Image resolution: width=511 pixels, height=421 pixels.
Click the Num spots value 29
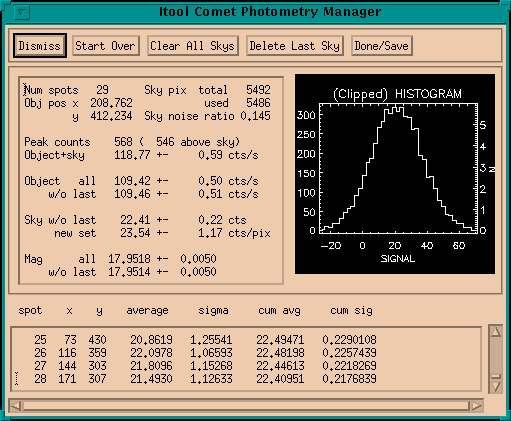pos(102,90)
